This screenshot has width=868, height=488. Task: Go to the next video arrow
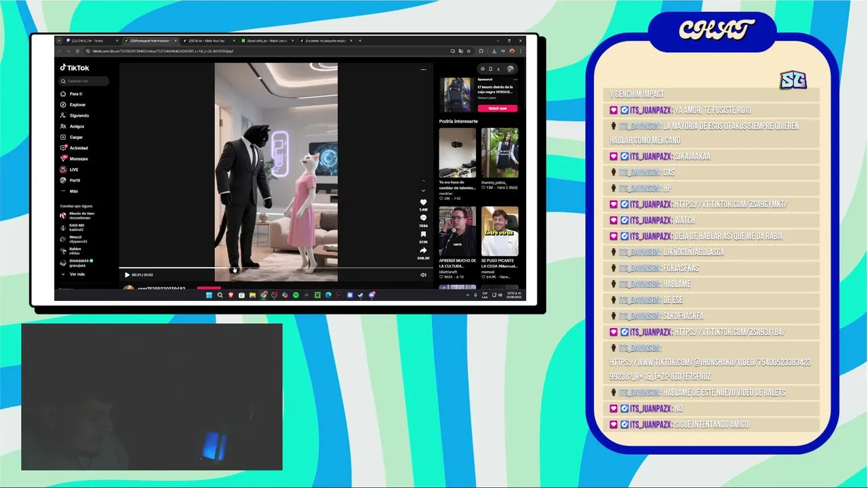point(424,190)
